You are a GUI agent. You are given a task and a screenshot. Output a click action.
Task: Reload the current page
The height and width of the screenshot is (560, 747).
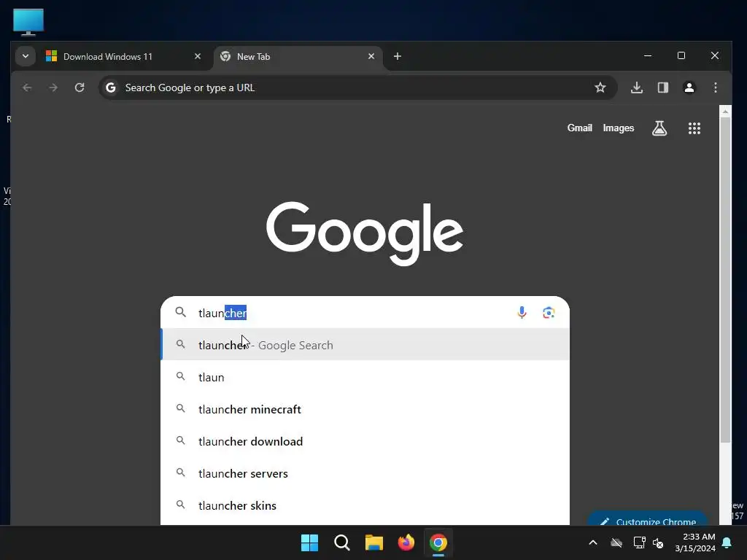(80, 87)
